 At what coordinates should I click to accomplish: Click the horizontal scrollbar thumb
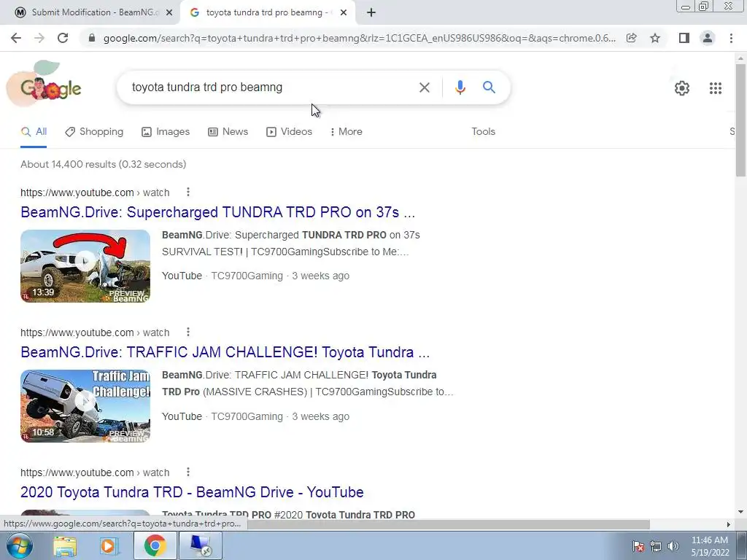448,525
